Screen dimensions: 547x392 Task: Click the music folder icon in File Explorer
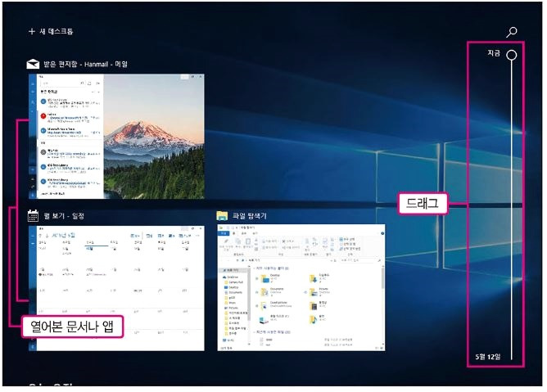point(314,319)
